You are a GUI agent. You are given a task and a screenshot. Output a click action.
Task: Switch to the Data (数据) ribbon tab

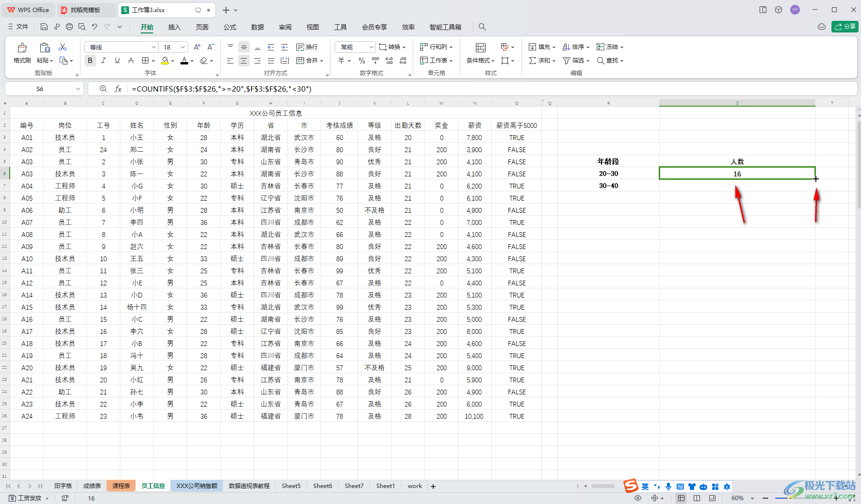258,27
